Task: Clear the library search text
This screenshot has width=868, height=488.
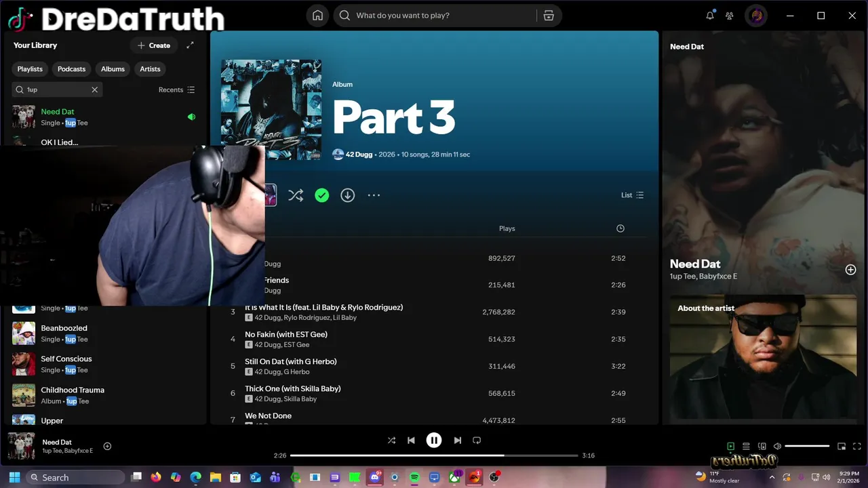Action: click(95, 89)
